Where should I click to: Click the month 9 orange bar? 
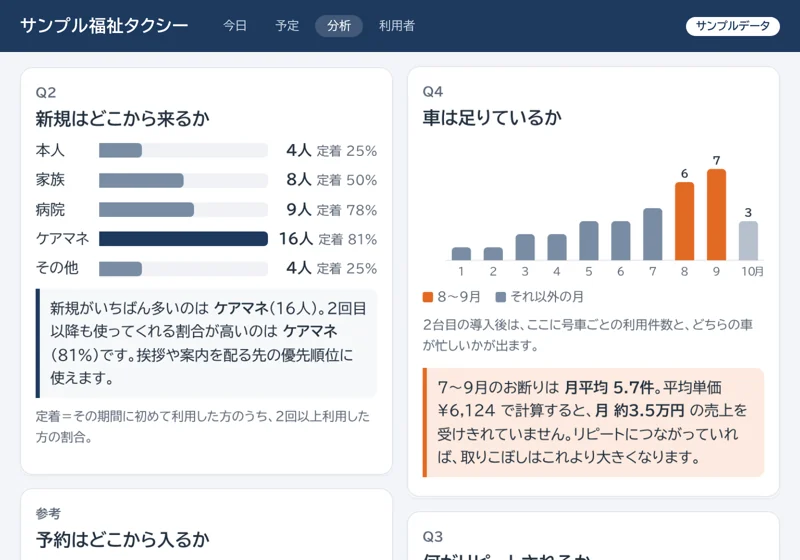716,215
